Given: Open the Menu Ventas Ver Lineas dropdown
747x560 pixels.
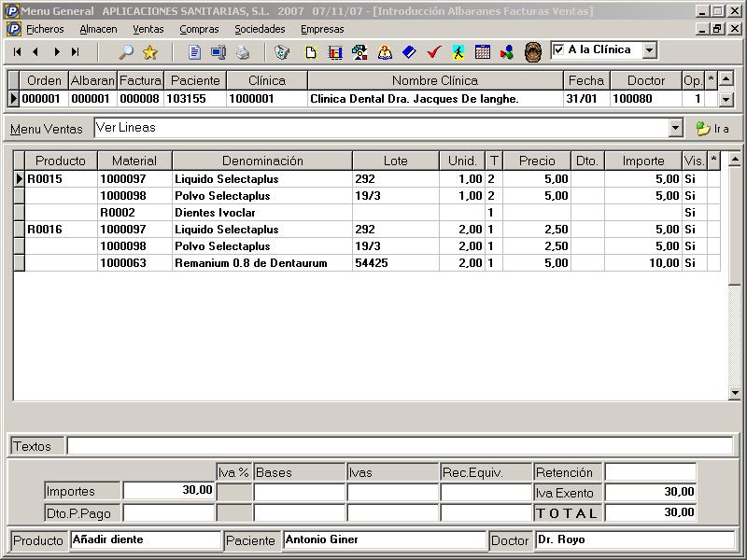Looking at the screenshot, I should pos(675,128).
